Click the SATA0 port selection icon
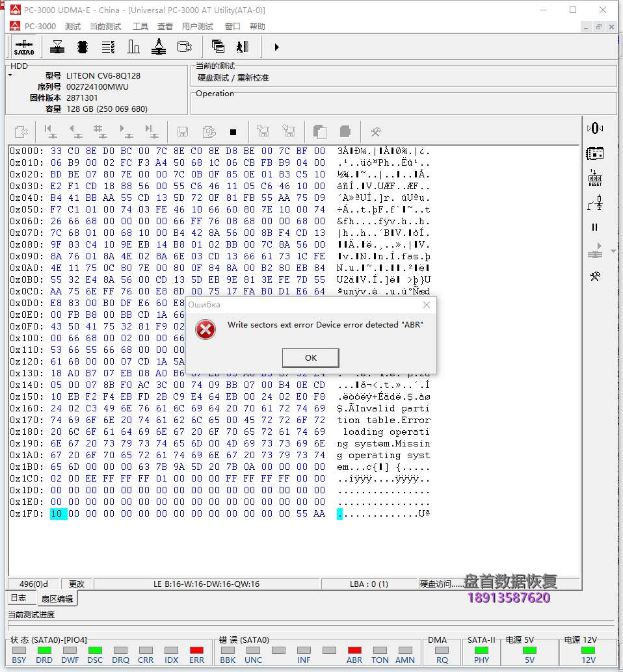This screenshot has width=623, height=672. (24, 47)
